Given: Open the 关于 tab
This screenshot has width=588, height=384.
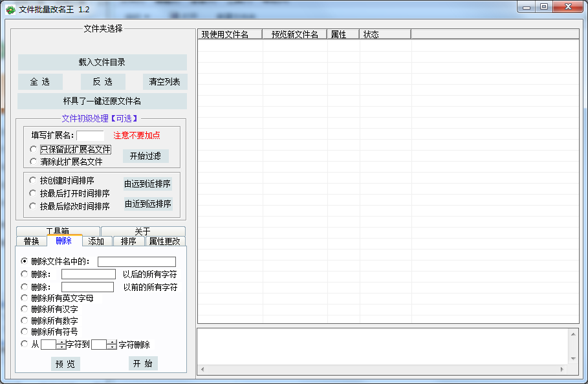Looking at the screenshot, I should [x=143, y=231].
